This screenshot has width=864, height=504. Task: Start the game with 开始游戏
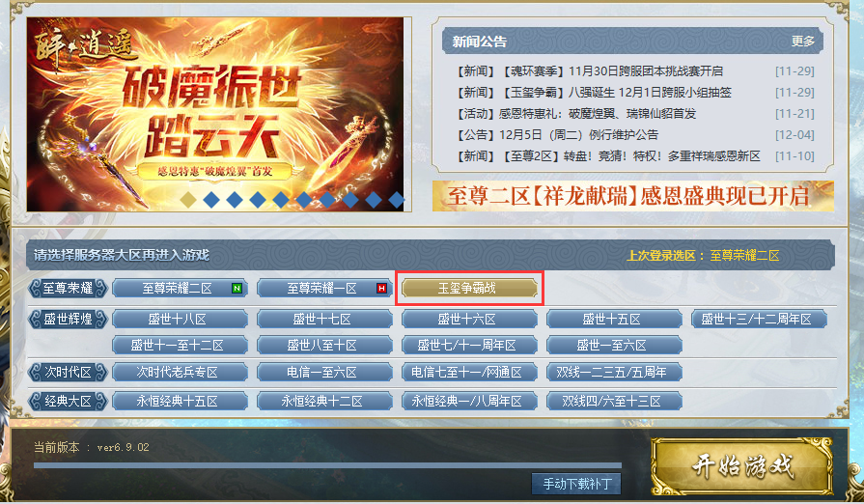point(742,466)
